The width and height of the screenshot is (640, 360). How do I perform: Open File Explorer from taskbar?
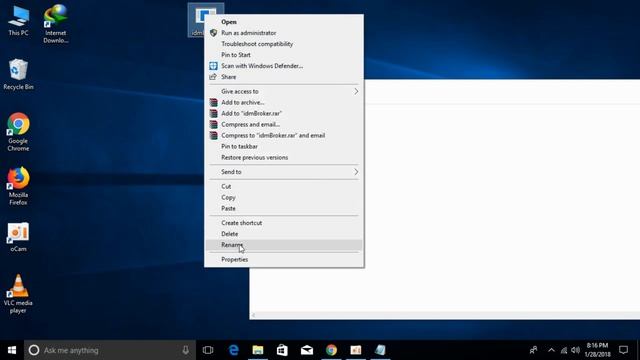[258, 350]
